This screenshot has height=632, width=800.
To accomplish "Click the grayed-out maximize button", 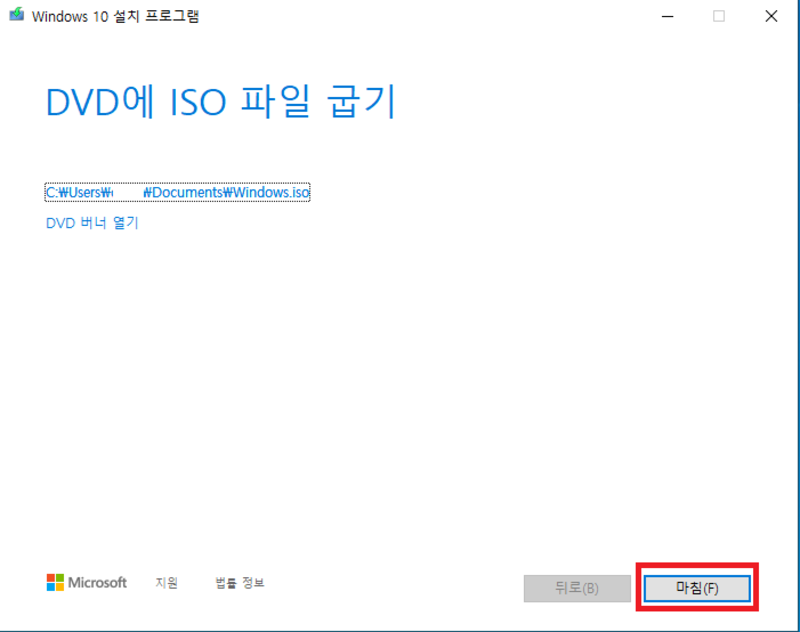I will (x=718, y=16).
